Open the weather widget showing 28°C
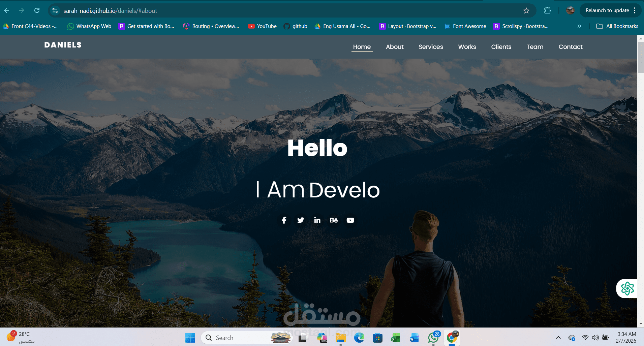 (20, 337)
